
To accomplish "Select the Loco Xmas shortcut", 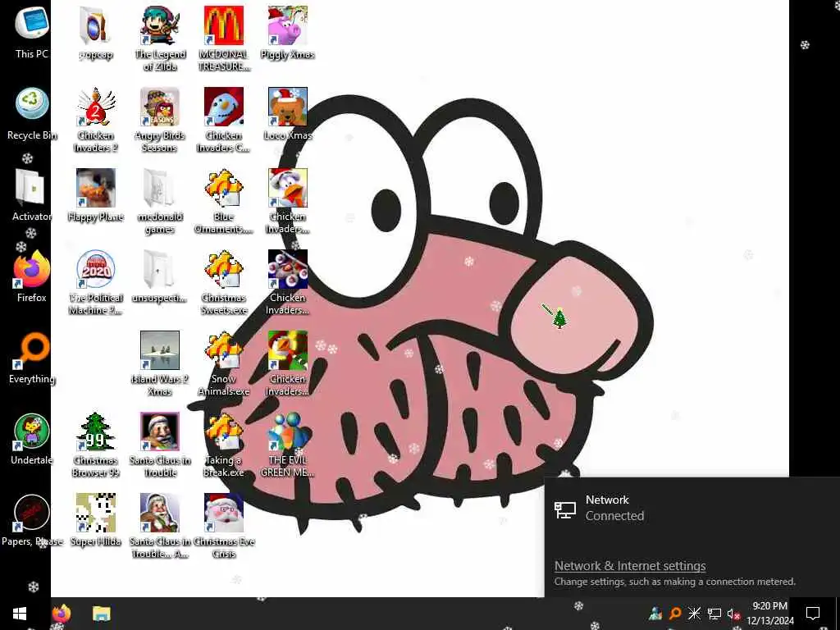I will pyautogui.click(x=288, y=107).
